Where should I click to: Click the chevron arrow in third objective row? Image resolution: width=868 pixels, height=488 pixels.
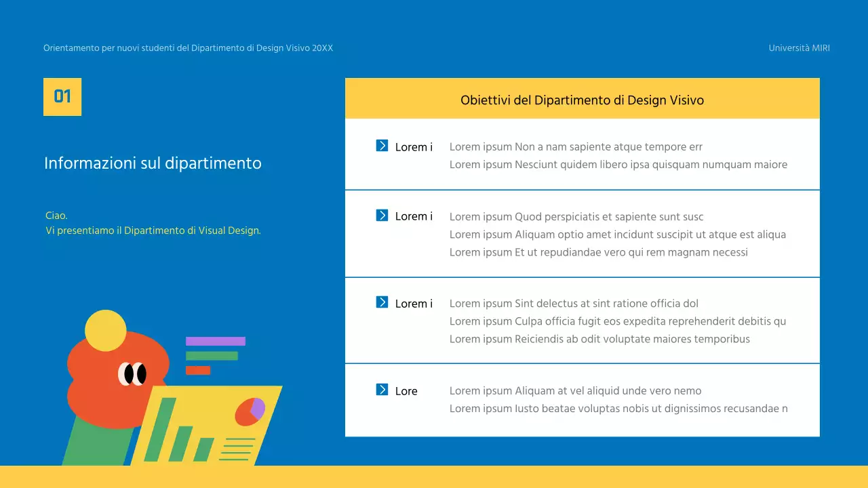382,304
